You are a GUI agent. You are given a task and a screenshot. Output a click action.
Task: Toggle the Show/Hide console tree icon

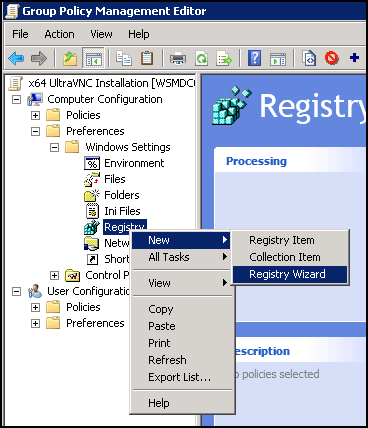click(x=93, y=59)
